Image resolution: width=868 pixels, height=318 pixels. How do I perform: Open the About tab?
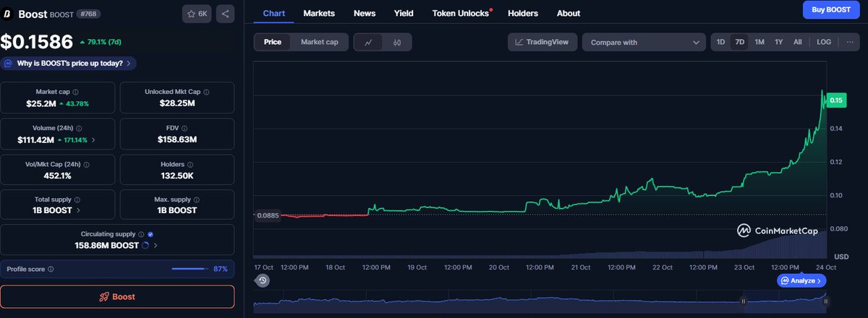pos(569,13)
